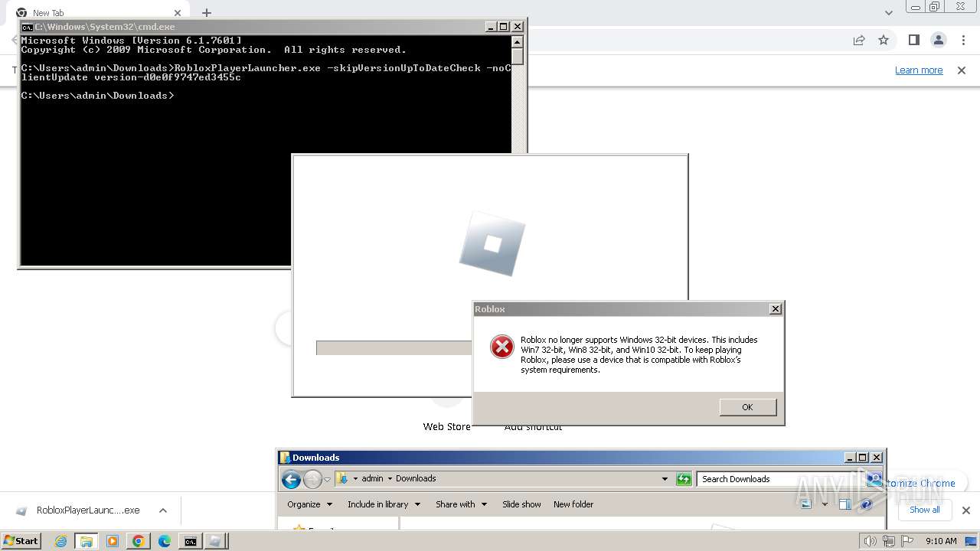Create a New folder in Downloads
This screenshot has width=980, height=551.
pyautogui.click(x=573, y=504)
